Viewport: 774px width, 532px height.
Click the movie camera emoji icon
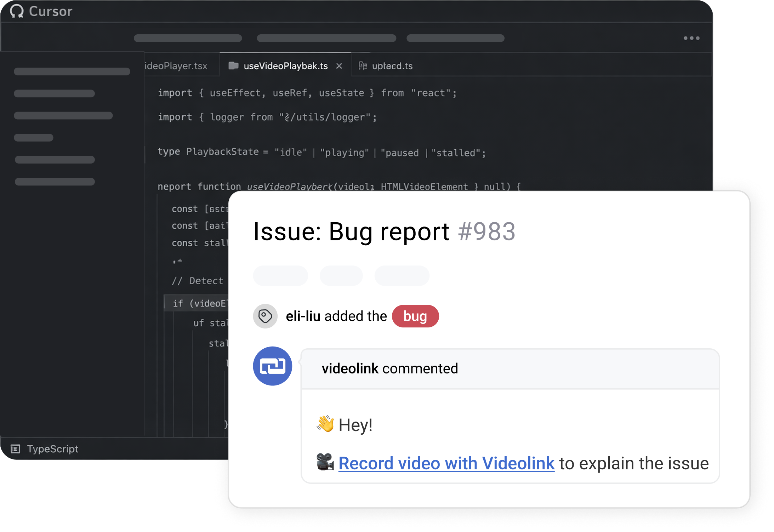point(325,462)
